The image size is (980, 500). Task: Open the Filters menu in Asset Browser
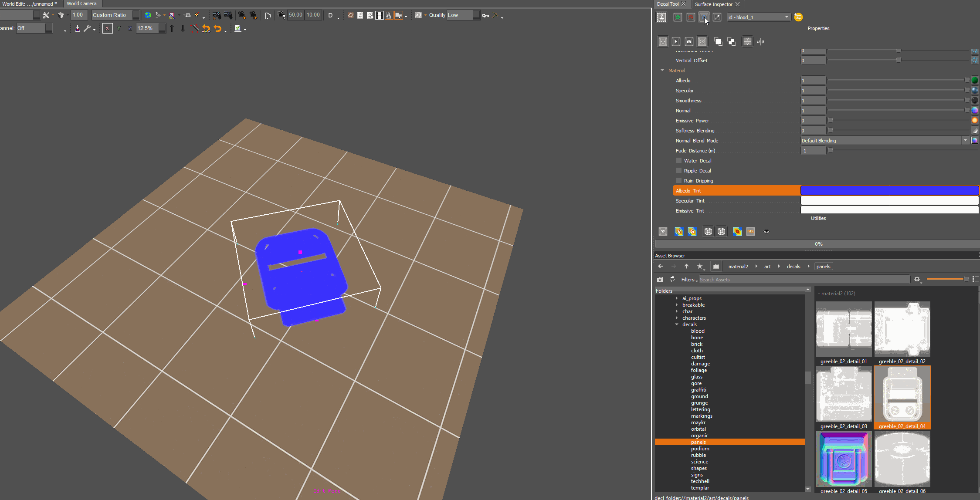point(689,280)
